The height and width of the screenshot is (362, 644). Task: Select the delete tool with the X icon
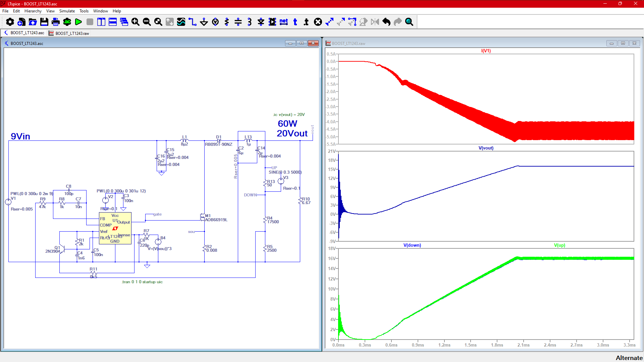pos(318,22)
